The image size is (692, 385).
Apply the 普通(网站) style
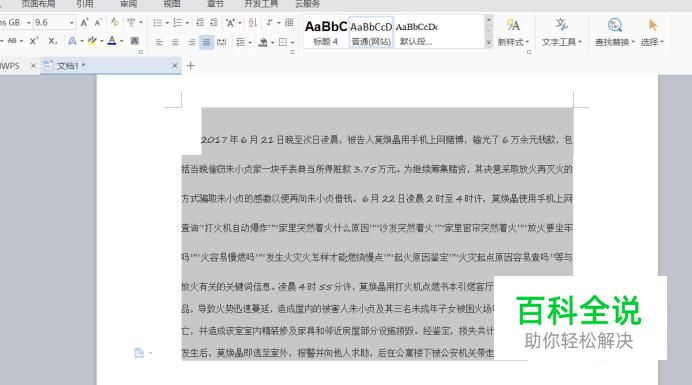click(371, 32)
